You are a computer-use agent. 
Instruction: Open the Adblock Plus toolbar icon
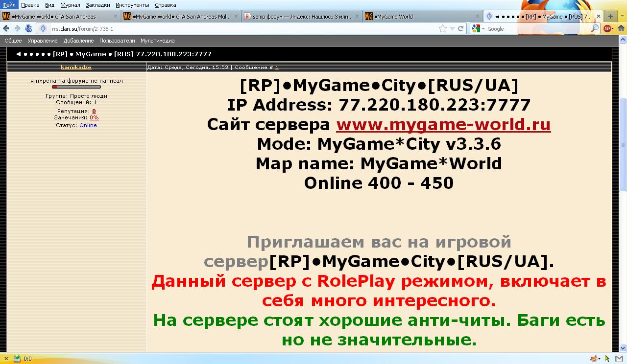pyautogui.click(x=607, y=29)
